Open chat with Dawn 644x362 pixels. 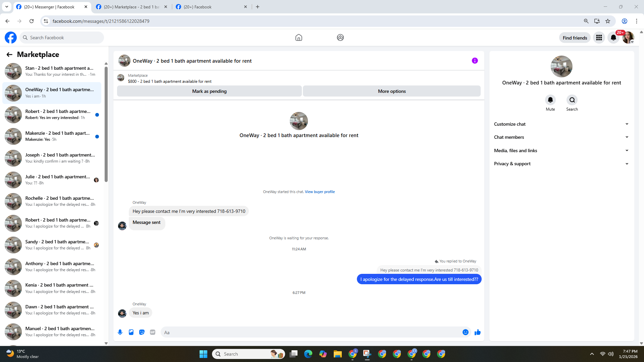pos(52,310)
